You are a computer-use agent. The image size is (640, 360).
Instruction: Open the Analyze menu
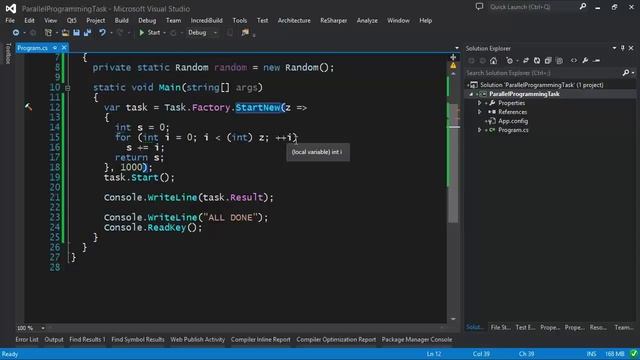pos(367,20)
